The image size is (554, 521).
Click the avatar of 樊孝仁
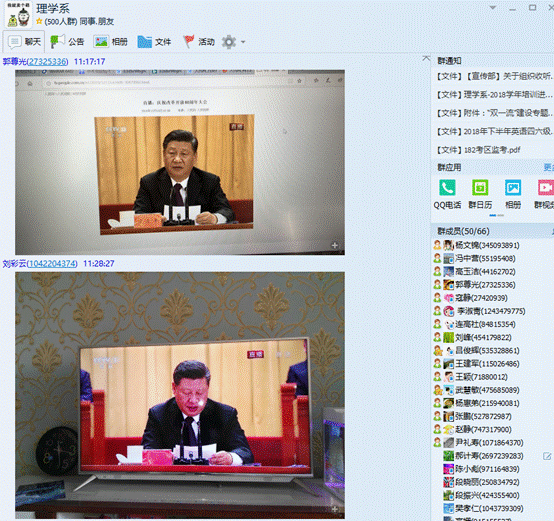point(449,509)
